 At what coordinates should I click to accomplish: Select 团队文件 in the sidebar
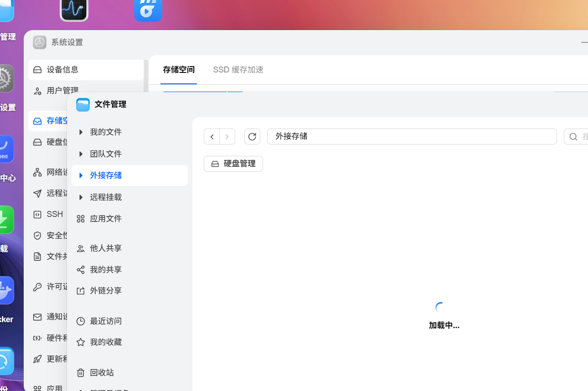[129, 154]
